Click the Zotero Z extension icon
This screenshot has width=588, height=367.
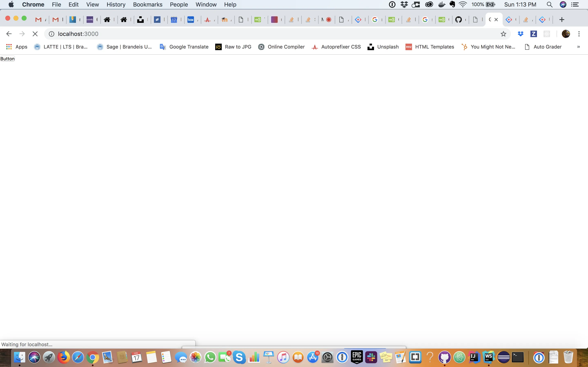tap(533, 34)
